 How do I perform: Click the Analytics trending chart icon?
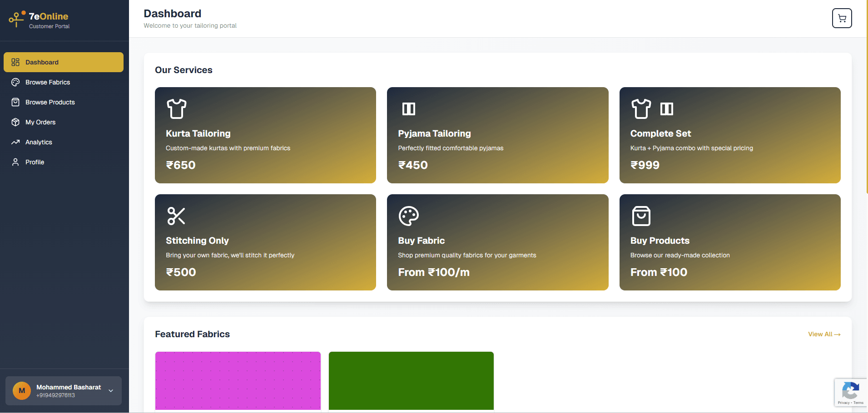(x=15, y=142)
